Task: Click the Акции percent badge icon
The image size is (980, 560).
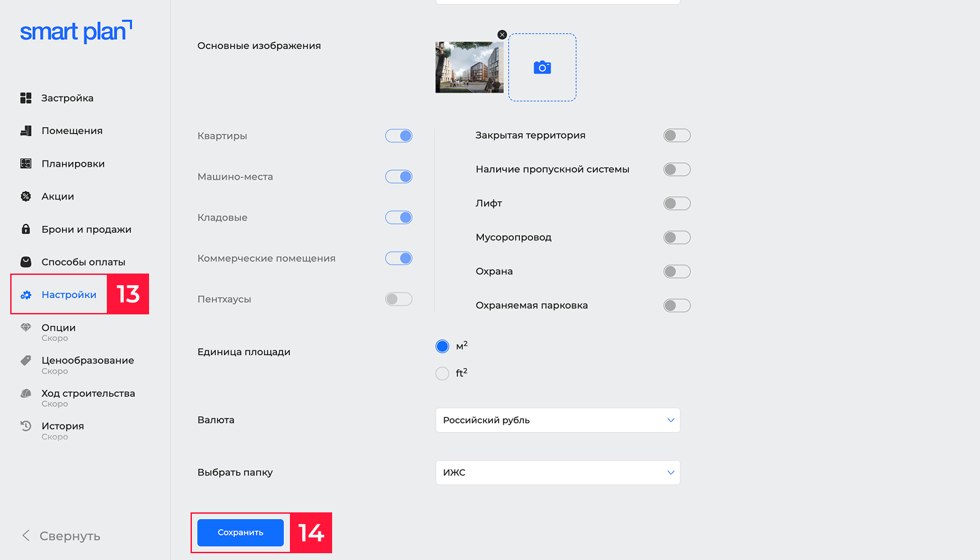Action: [x=26, y=197]
